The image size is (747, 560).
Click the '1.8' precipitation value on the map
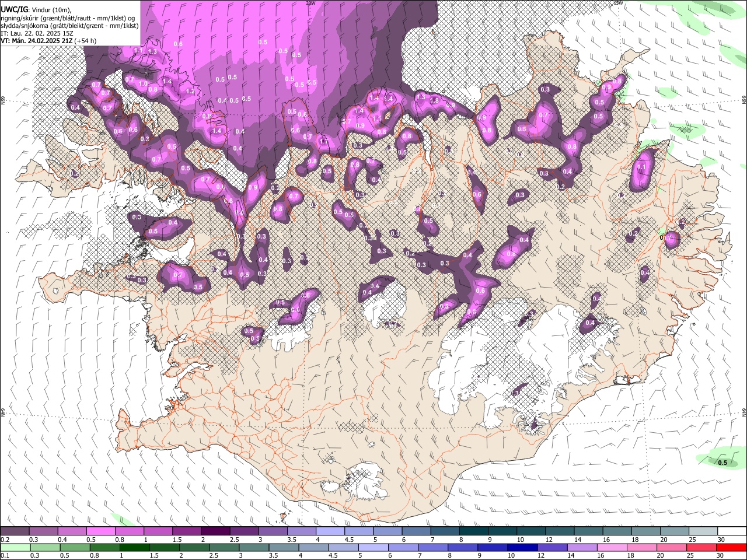(x=434, y=100)
